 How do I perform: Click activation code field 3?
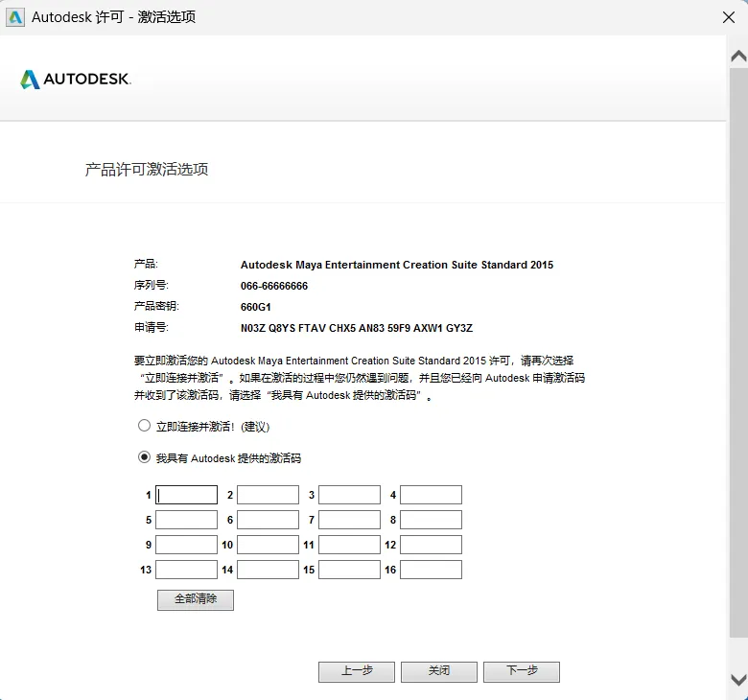click(350, 495)
